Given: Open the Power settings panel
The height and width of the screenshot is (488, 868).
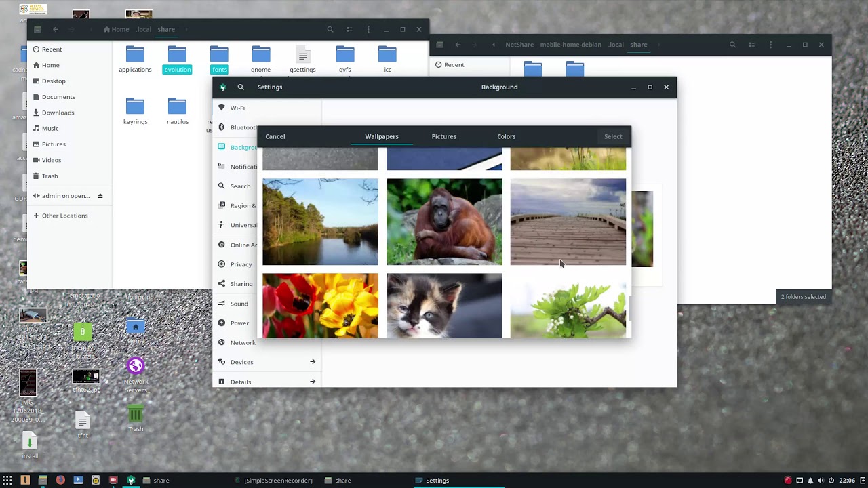Looking at the screenshot, I should click(x=235, y=323).
